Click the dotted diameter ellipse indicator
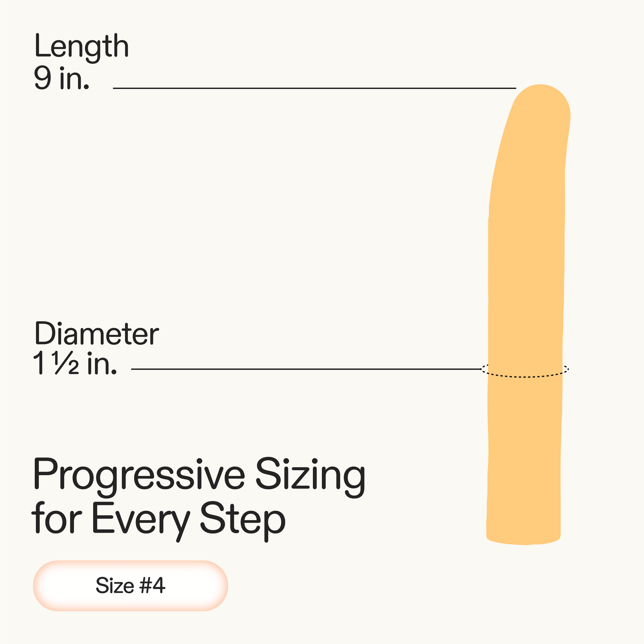This screenshot has width=644, height=644. [x=525, y=376]
